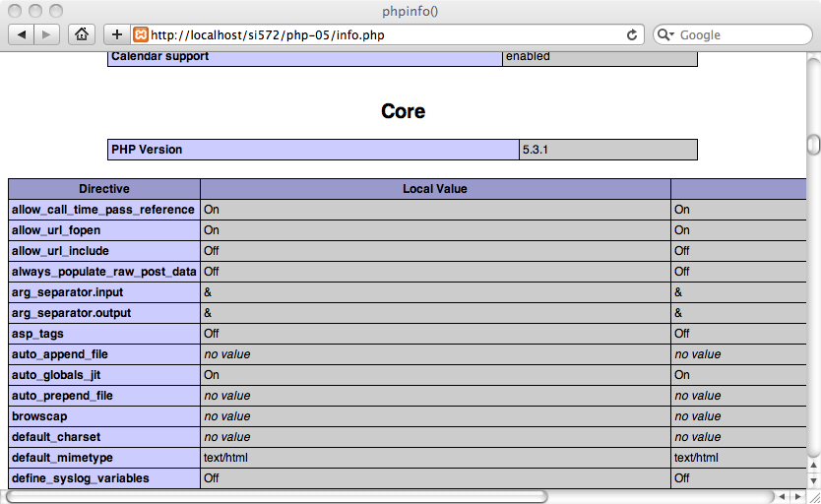Select local no value of browscap
The width and height of the screenshot is (821, 504).
click(x=227, y=416)
